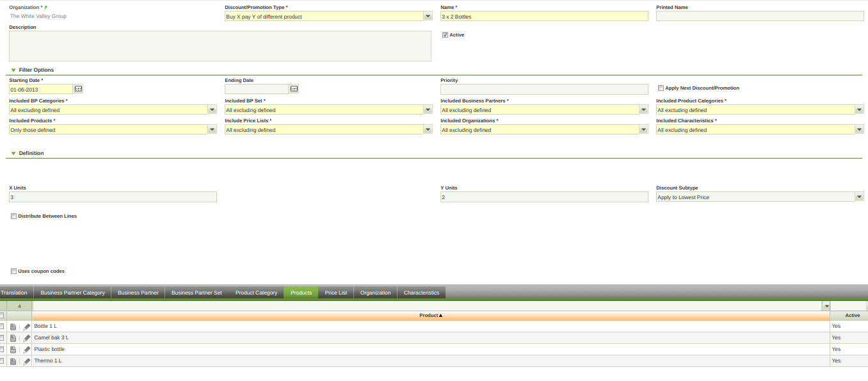The height and width of the screenshot is (381, 868).
Task: Open the Price List tab
Action: (x=335, y=293)
